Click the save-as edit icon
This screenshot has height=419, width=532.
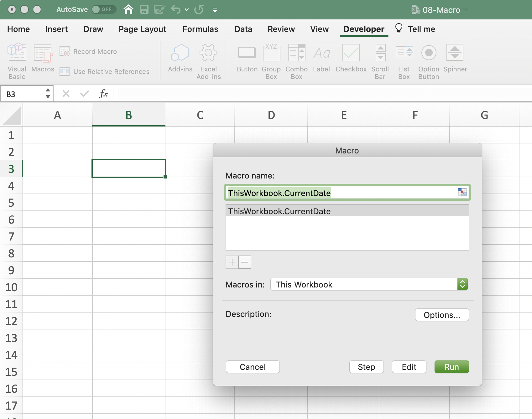[x=159, y=9]
